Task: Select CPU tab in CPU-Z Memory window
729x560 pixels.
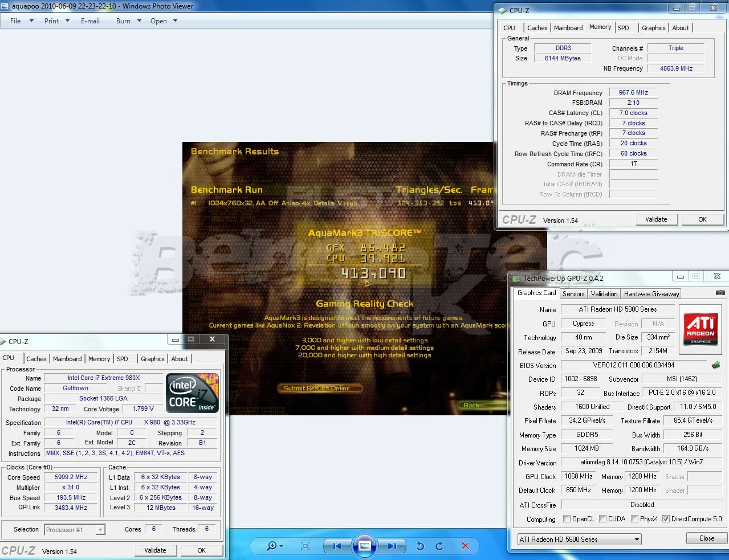Action: (510, 28)
